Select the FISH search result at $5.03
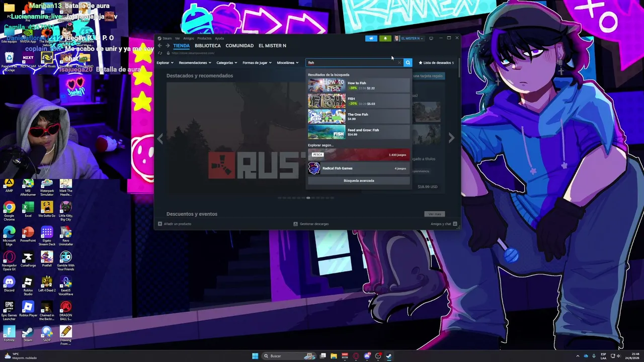The width and height of the screenshot is (644, 362). (x=359, y=101)
